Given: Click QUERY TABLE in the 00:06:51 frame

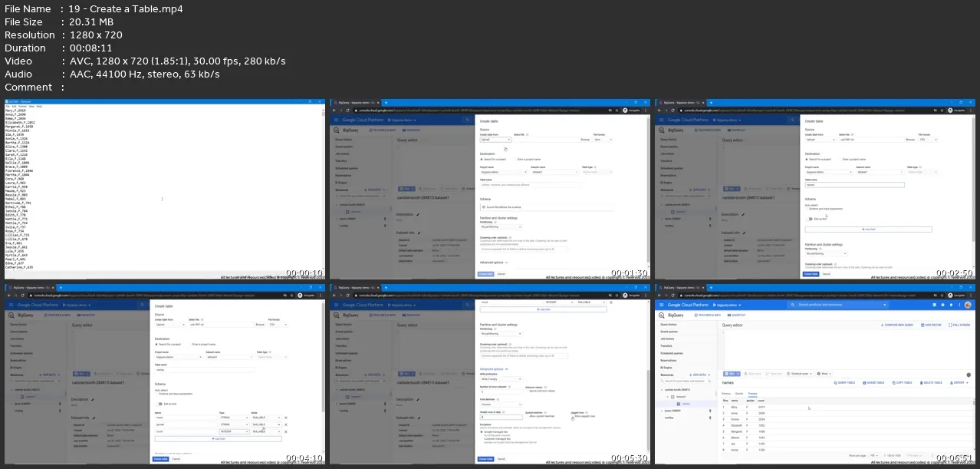Looking at the screenshot, I should (x=844, y=382).
